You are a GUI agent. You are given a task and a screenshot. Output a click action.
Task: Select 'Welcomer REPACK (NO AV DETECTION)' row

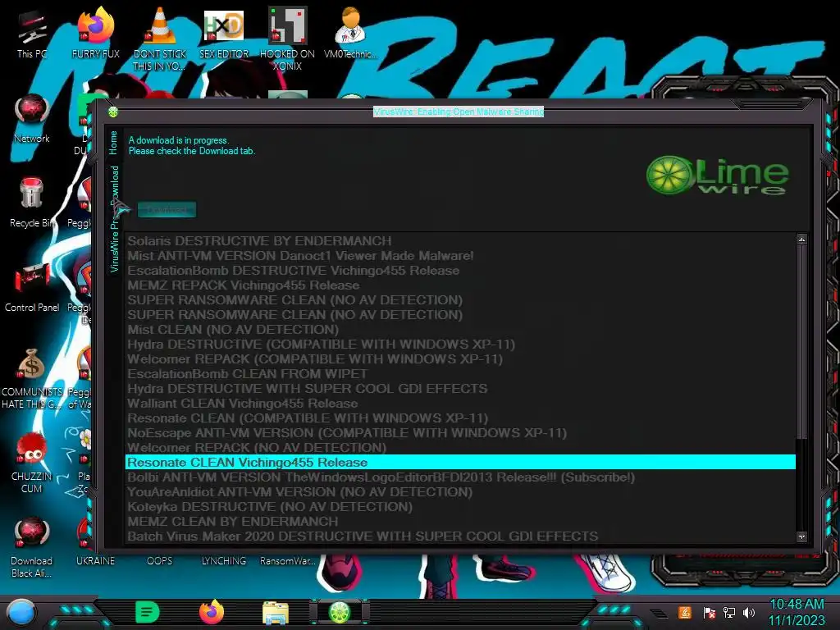[460, 447]
